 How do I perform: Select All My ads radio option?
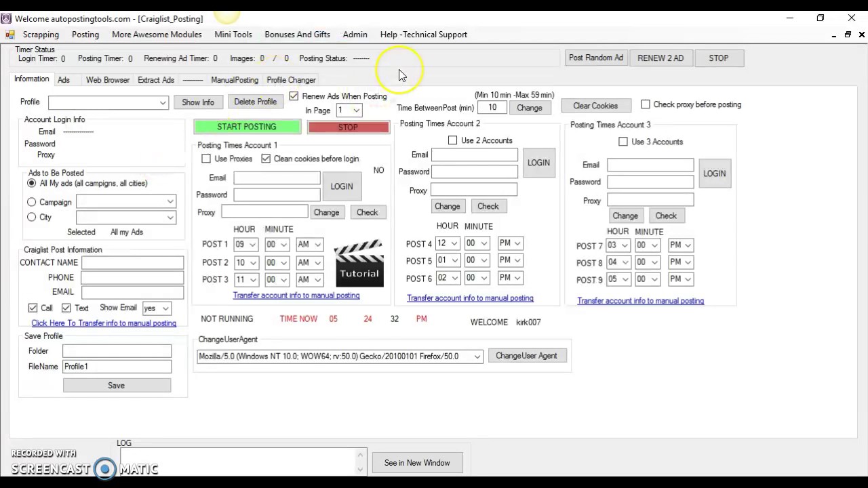tap(31, 183)
